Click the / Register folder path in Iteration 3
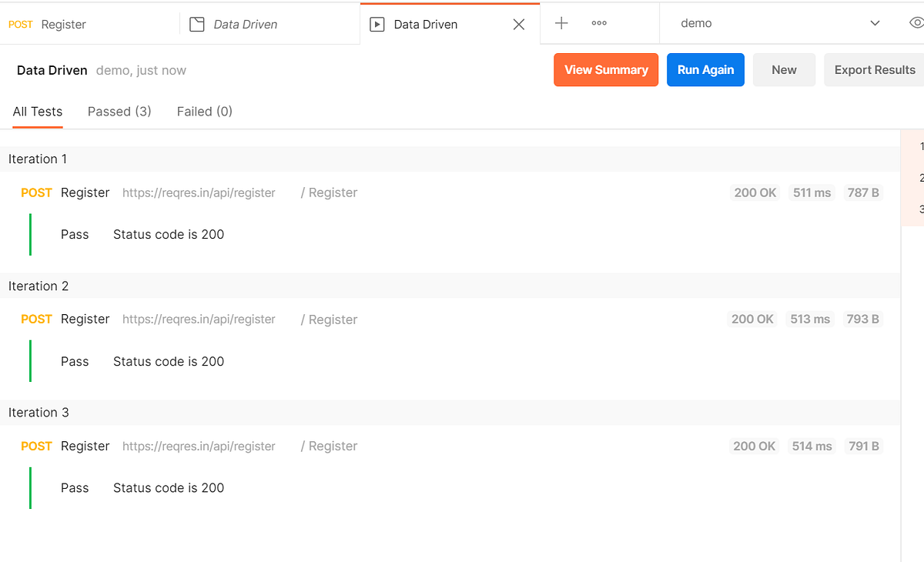The image size is (924, 562). (329, 446)
